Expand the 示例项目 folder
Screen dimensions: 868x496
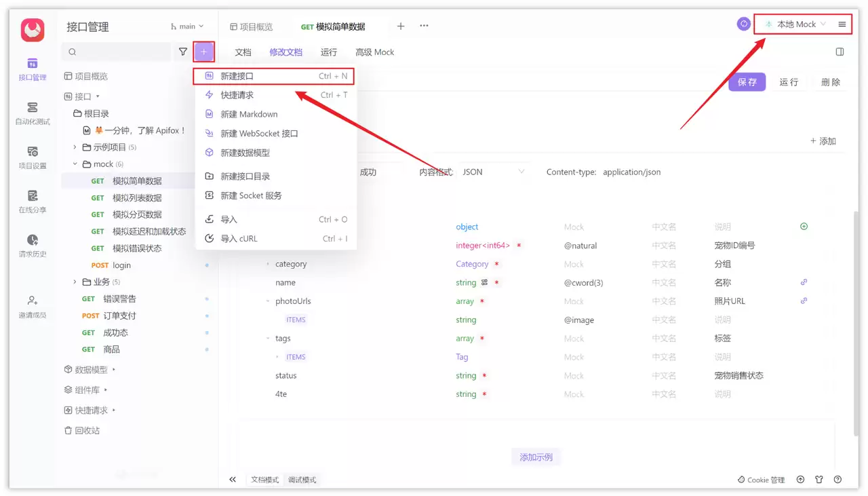(x=75, y=147)
